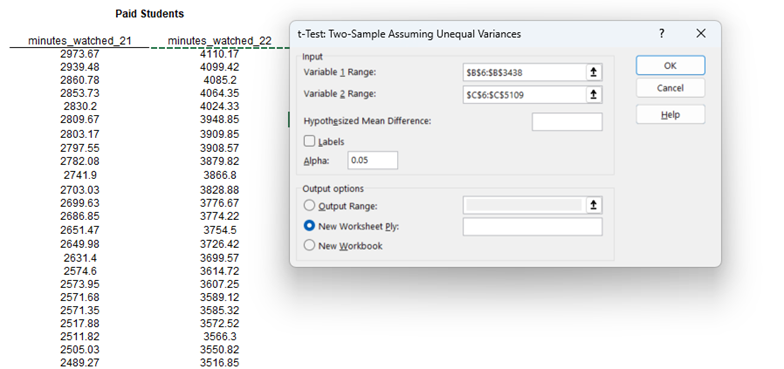Close the t-Test dialog with the X

[x=701, y=34]
